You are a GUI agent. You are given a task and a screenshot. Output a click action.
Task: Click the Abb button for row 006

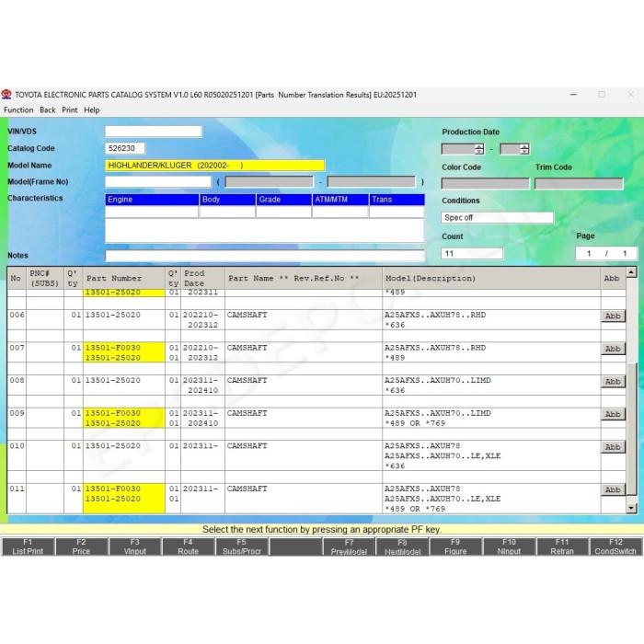[613, 316]
